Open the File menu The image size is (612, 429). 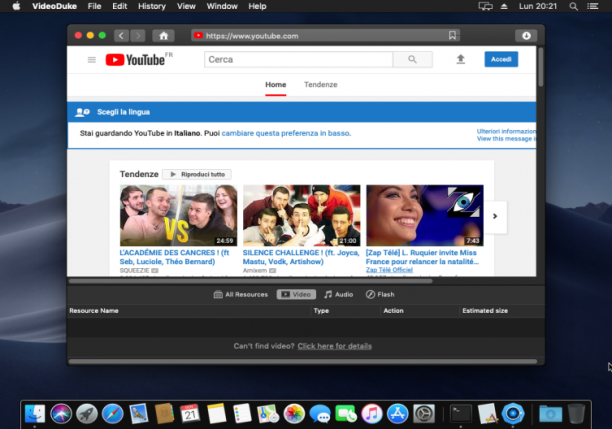94,6
